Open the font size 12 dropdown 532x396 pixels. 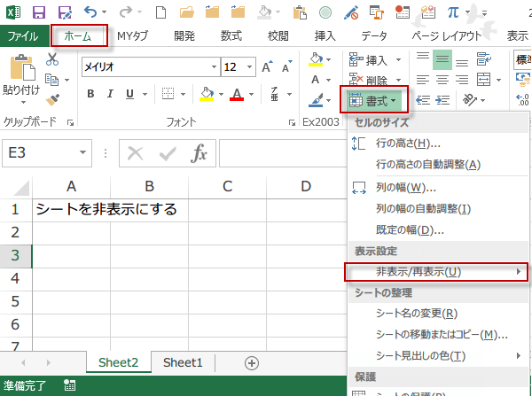tap(250, 66)
